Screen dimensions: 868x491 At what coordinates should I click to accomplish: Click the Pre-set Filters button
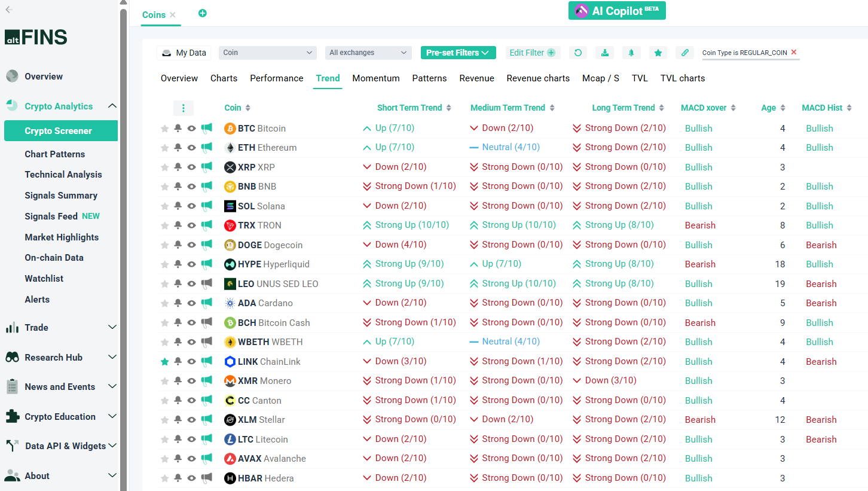tap(458, 53)
